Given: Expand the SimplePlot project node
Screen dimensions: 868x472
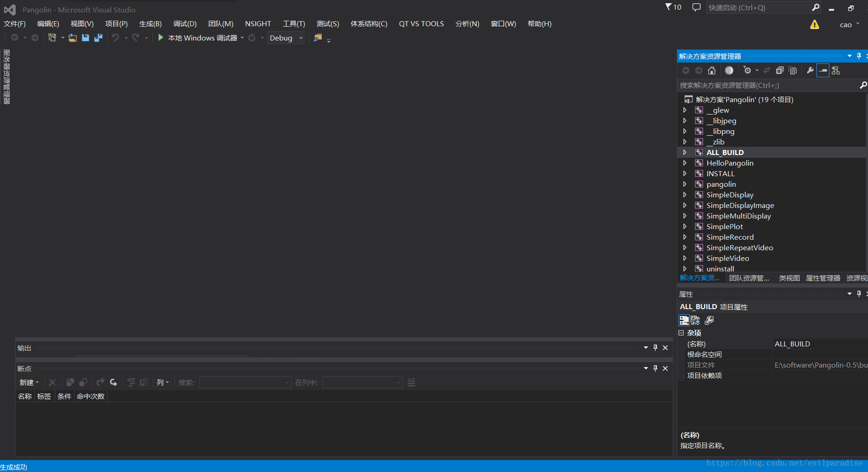Looking at the screenshot, I should point(685,226).
